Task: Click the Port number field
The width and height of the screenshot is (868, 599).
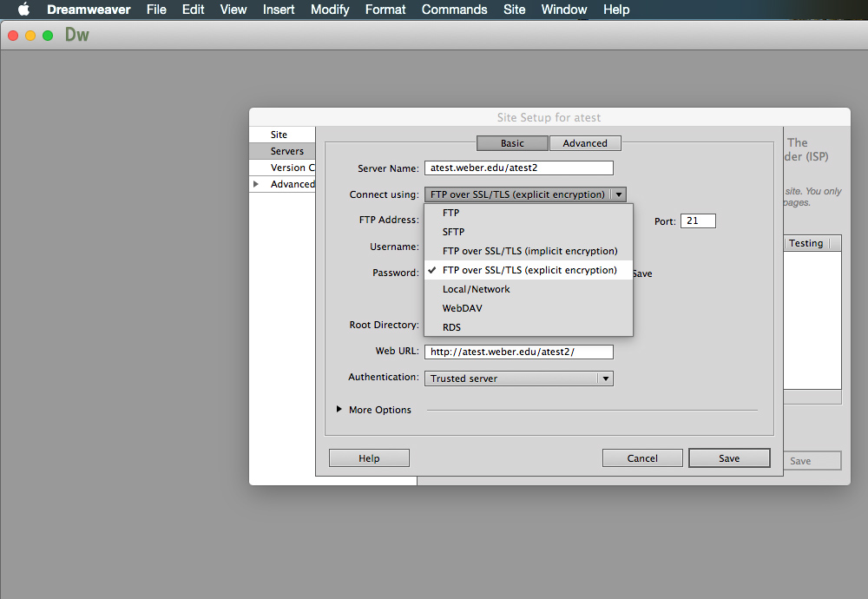Action: [x=698, y=221]
